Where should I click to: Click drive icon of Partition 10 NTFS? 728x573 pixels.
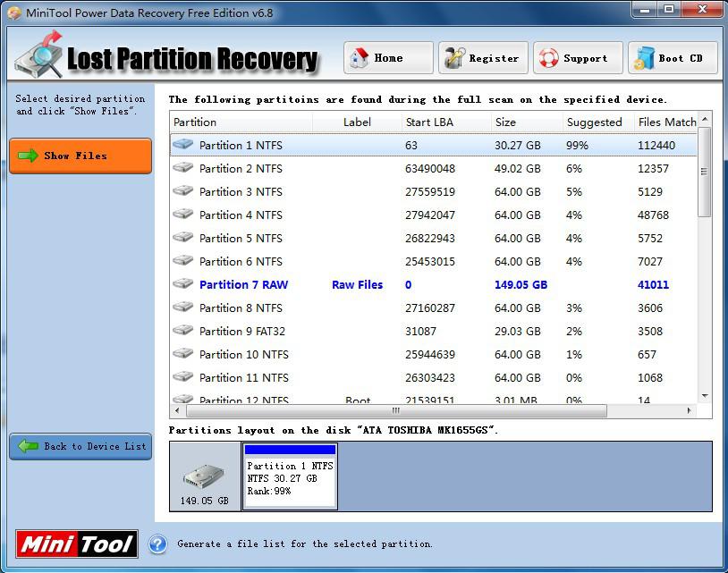(183, 353)
